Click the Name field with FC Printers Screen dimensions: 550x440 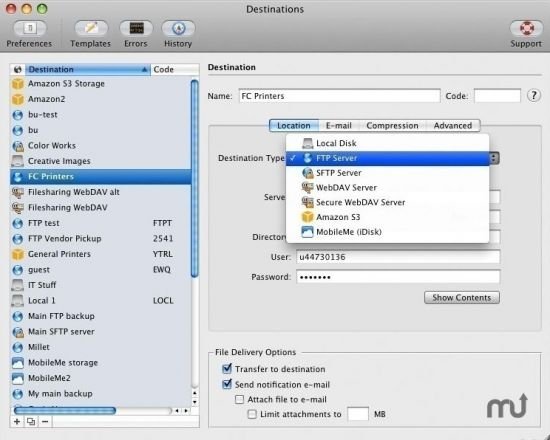tap(339, 96)
